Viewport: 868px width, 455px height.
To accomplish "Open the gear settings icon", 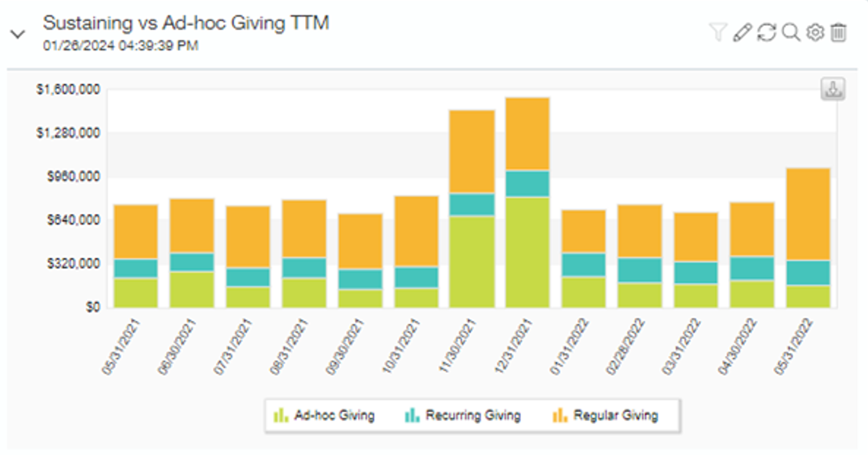I will point(815,32).
